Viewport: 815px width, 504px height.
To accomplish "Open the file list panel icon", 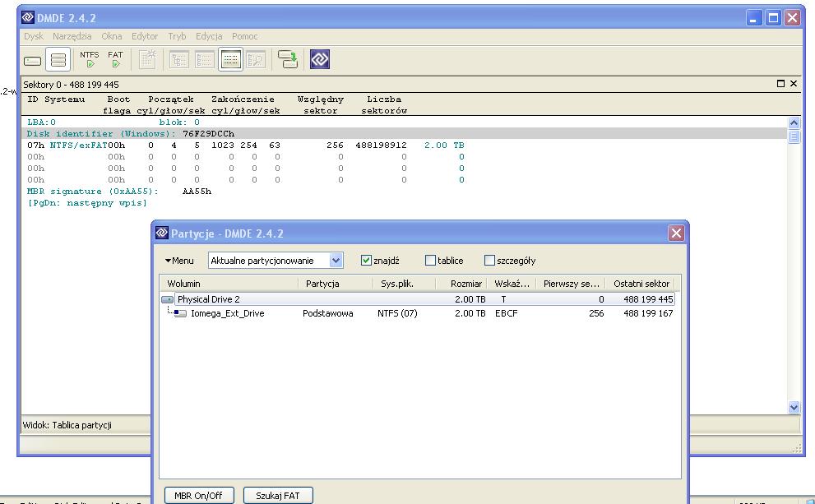I will tap(205, 60).
